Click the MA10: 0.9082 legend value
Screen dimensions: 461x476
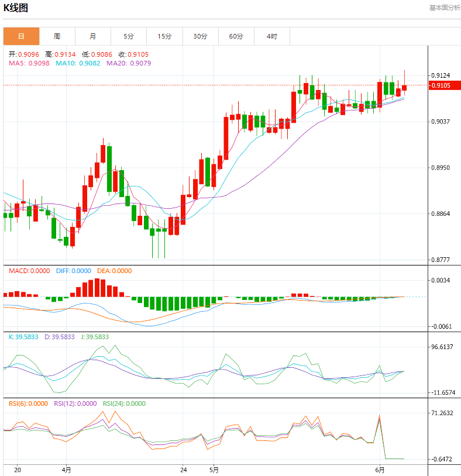click(78, 63)
